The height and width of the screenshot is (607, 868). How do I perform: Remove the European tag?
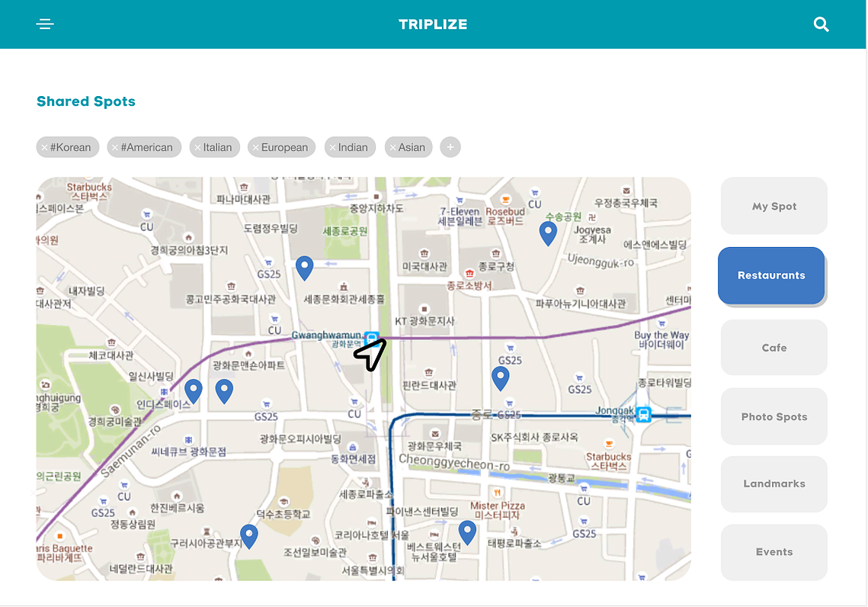click(x=255, y=147)
